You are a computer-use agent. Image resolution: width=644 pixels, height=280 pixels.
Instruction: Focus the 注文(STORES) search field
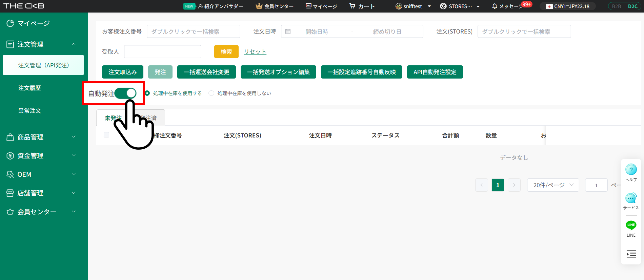(524, 31)
